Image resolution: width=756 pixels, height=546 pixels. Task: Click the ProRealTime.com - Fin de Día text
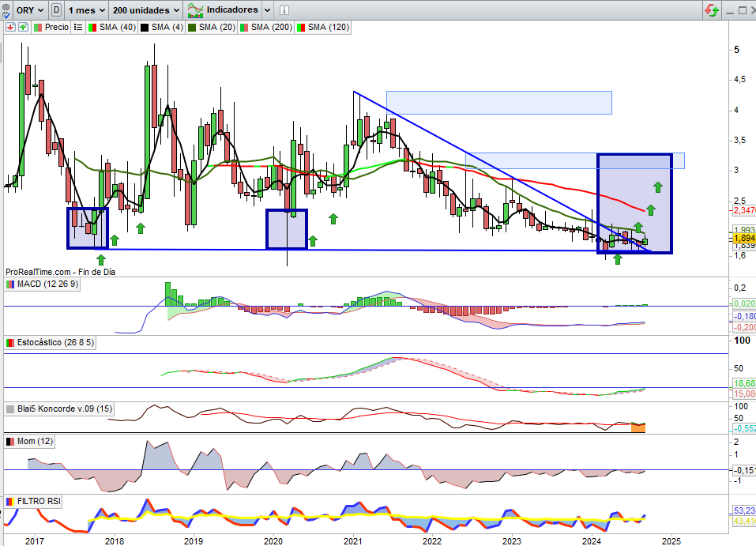click(x=60, y=272)
